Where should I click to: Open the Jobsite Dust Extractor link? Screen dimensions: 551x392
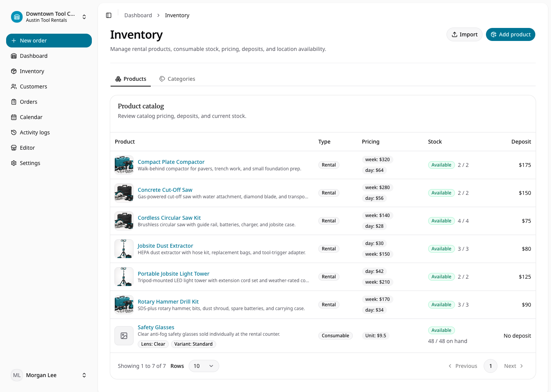[x=165, y=246]
